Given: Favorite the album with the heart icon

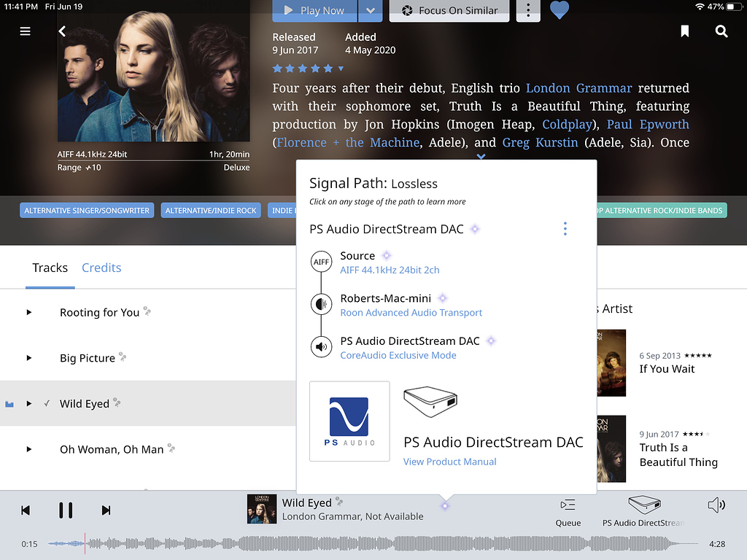Looking at the screenshot, I should [560, 11].
